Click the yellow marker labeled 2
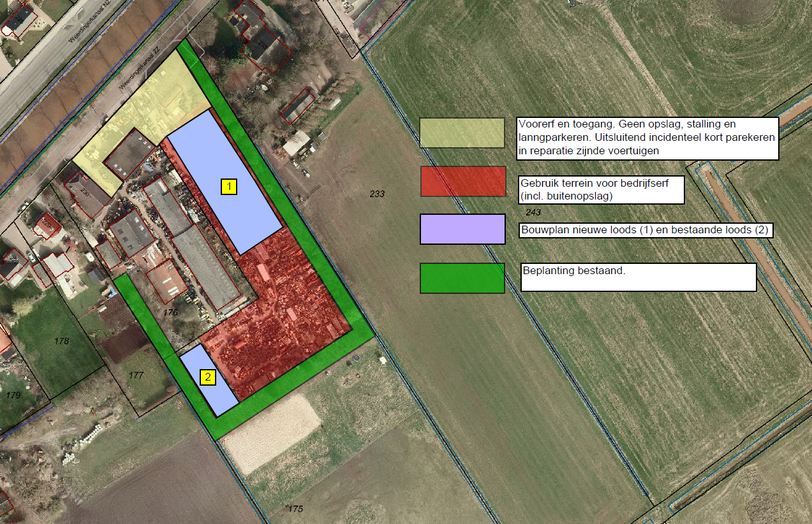This screenshot has width=812, height=524. 207,377
